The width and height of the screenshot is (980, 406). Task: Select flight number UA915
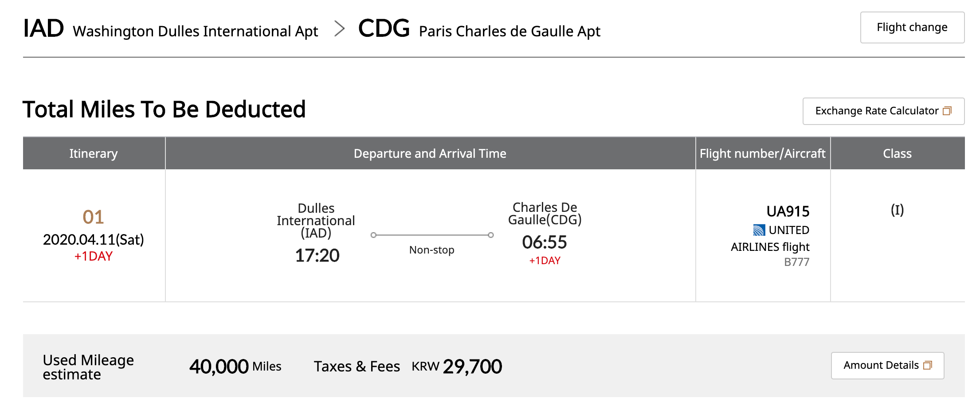click(788, 211)
